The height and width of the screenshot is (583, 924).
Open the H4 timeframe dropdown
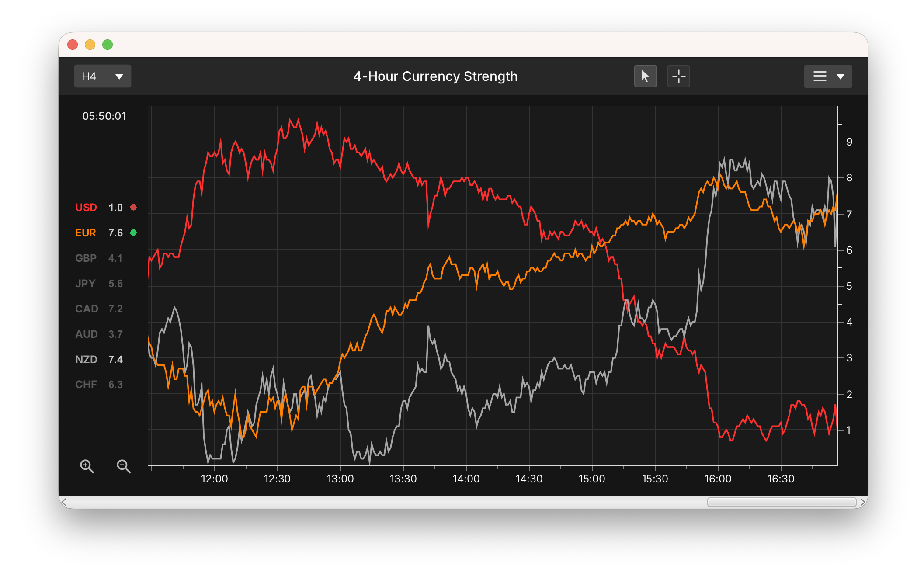click(103, 76)
